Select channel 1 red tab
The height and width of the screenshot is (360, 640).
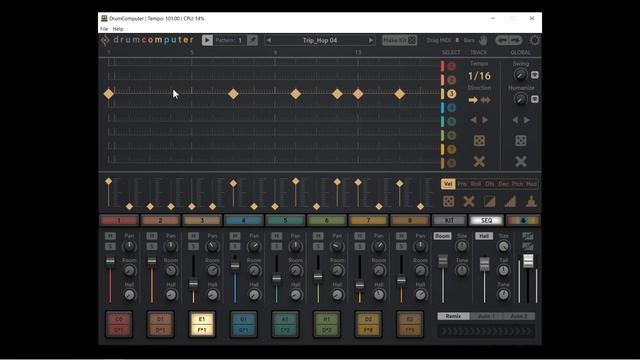[x=119, y=220]
